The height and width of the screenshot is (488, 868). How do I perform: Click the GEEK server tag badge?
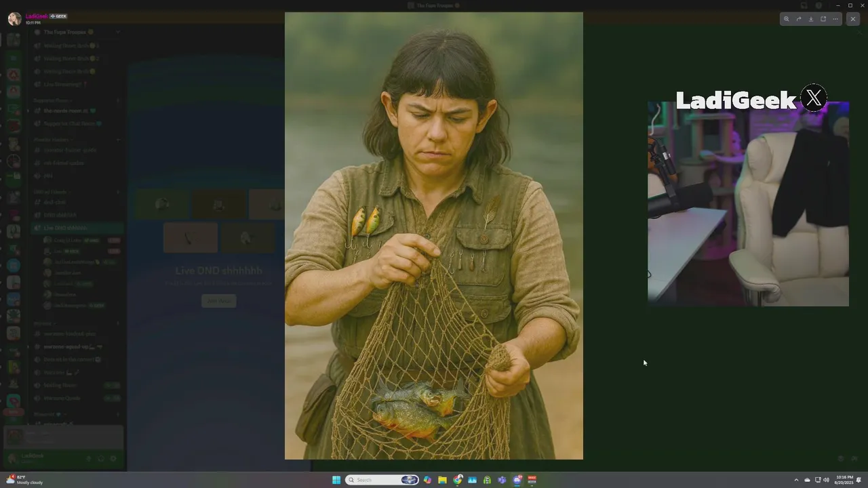point(58,16)
